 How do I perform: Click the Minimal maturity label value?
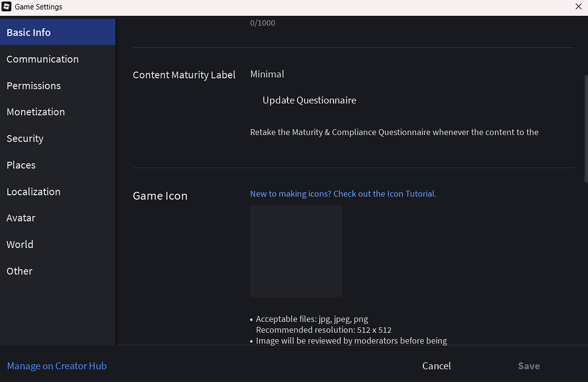tap(267, 74)
